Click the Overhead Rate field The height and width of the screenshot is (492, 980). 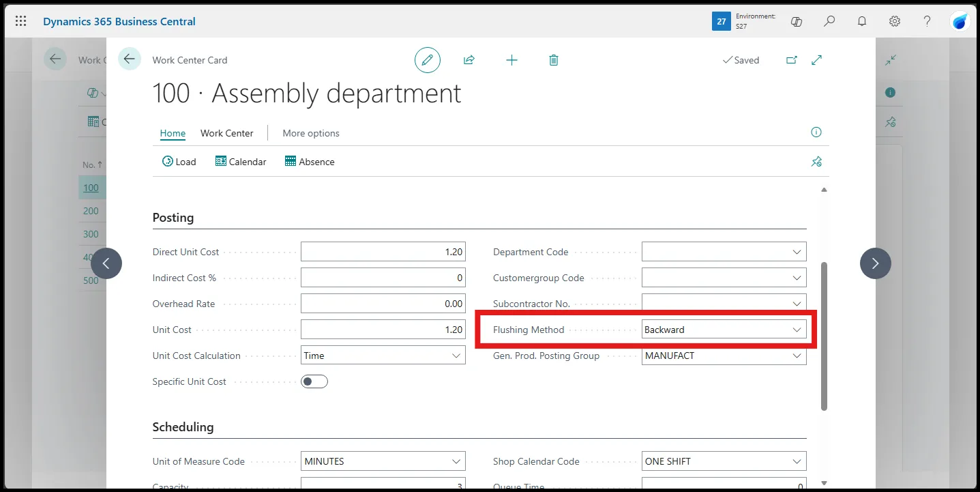click(x=383, y=304)
